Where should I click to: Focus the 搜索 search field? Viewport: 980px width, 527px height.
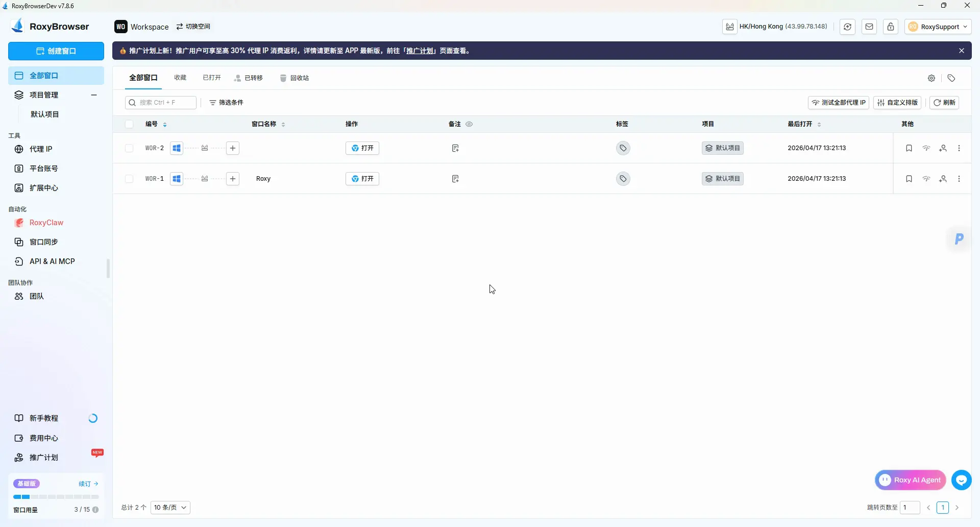(x=161, y=103)
